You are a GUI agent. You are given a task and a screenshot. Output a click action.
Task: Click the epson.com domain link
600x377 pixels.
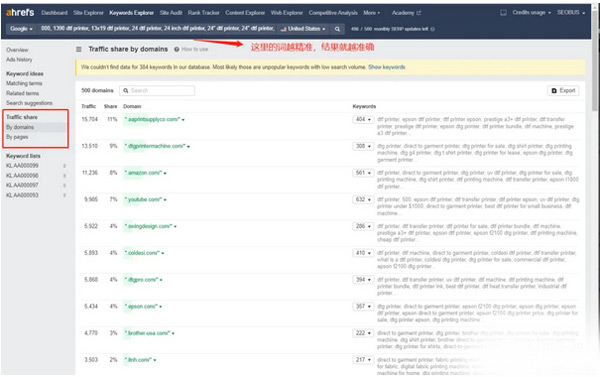click(x=141, y=307)
